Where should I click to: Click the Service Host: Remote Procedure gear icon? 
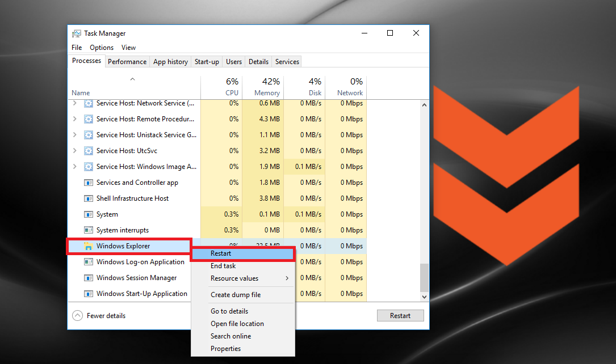point(89,119)
